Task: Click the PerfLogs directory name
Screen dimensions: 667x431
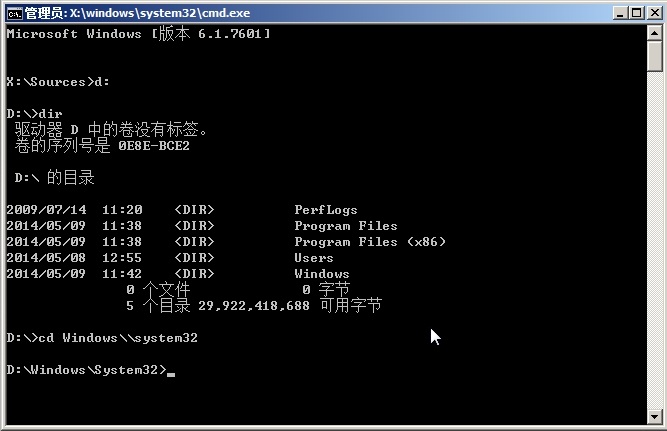Action: point(325,210)
